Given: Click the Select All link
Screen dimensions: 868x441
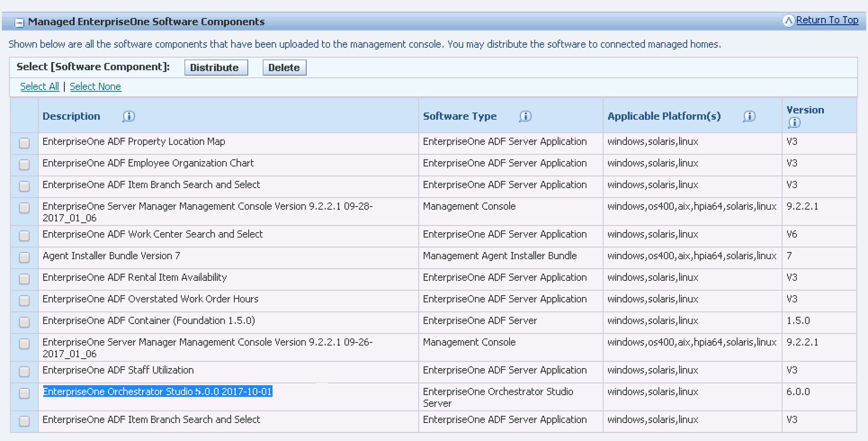Looking at the screenshot, I should point(40,86).
